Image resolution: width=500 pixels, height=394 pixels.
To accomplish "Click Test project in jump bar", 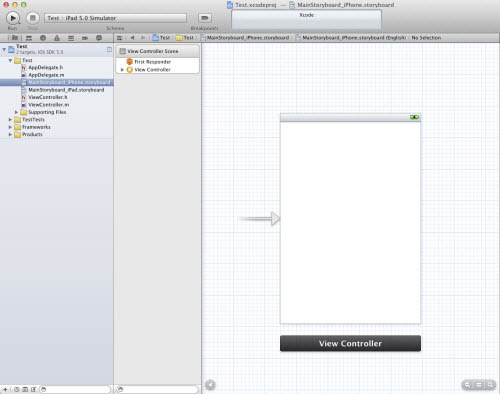I will point(161,38).
